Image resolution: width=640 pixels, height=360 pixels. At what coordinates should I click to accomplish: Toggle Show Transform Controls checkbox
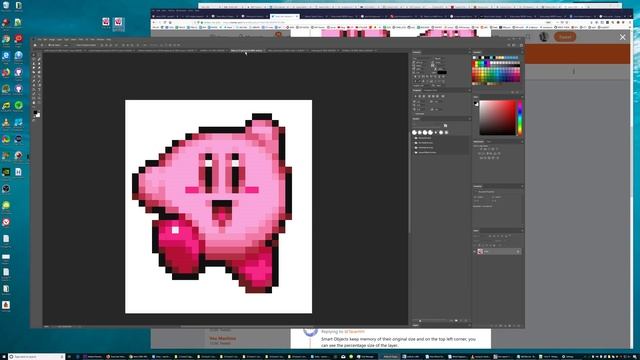77,45
